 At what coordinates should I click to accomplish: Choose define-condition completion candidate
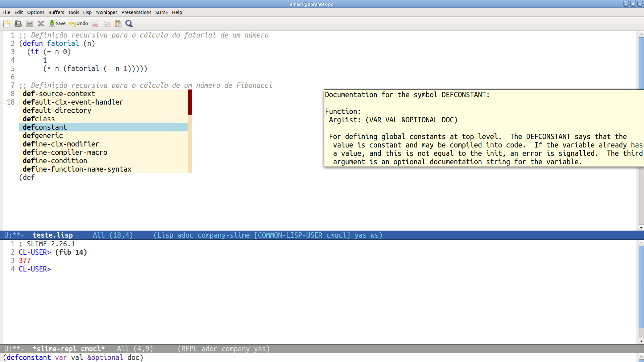(55, 161)
